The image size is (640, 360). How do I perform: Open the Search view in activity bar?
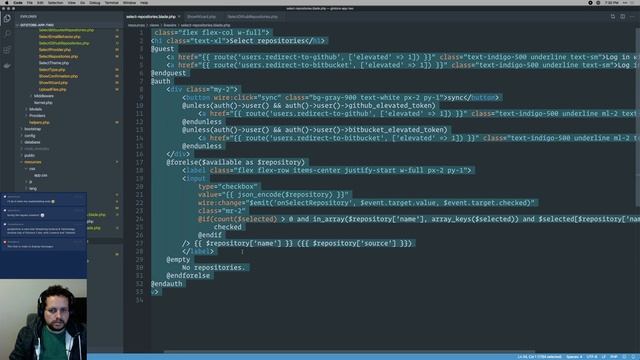[x=7, y=34]
